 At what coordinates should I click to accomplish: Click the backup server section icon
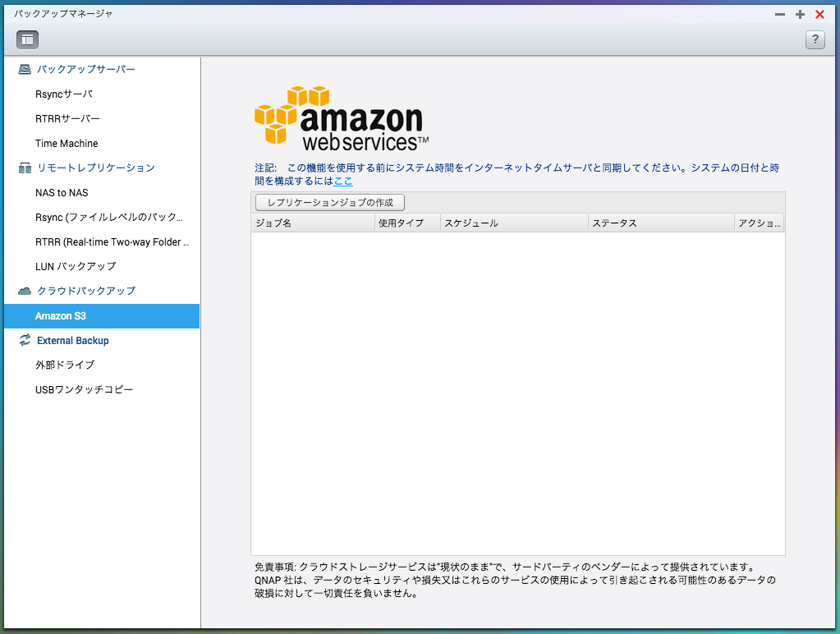pos(25,70)
